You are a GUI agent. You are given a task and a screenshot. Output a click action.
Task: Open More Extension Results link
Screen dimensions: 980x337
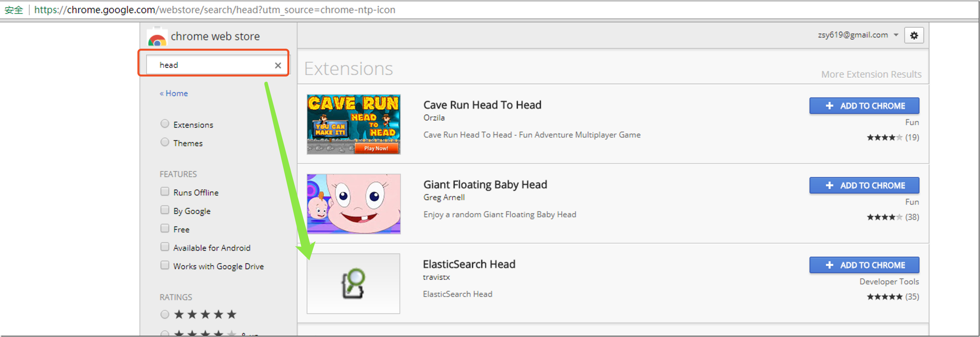[871, 75]
